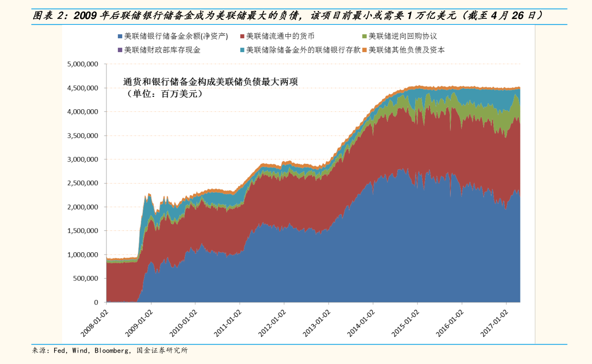The height and width of the screenshot is (364, 592).
Task: Click y-axis label 3,000,000
Action: (83, 159)
